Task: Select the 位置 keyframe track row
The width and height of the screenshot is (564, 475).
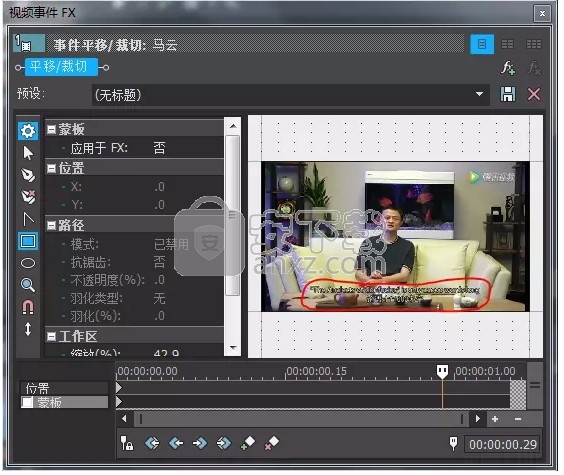Action: [x=64, y=388]
